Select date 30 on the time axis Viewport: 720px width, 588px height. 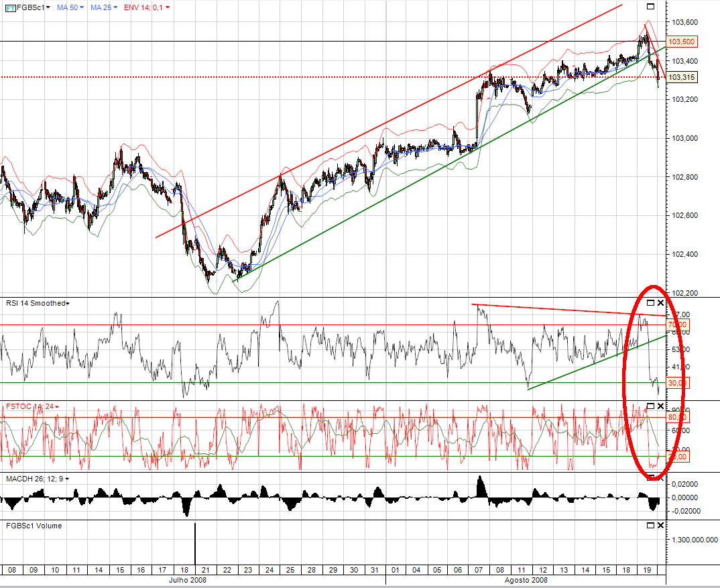353,570
